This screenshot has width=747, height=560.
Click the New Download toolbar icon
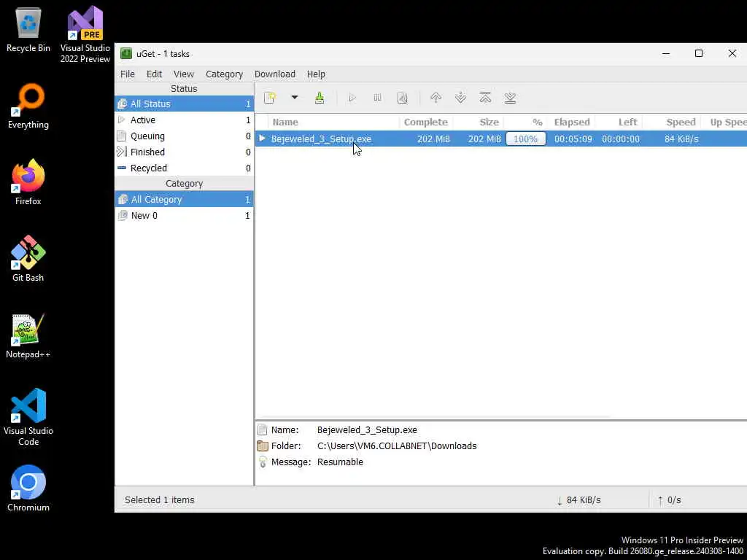pyautogui.click(x=270, y=98)
